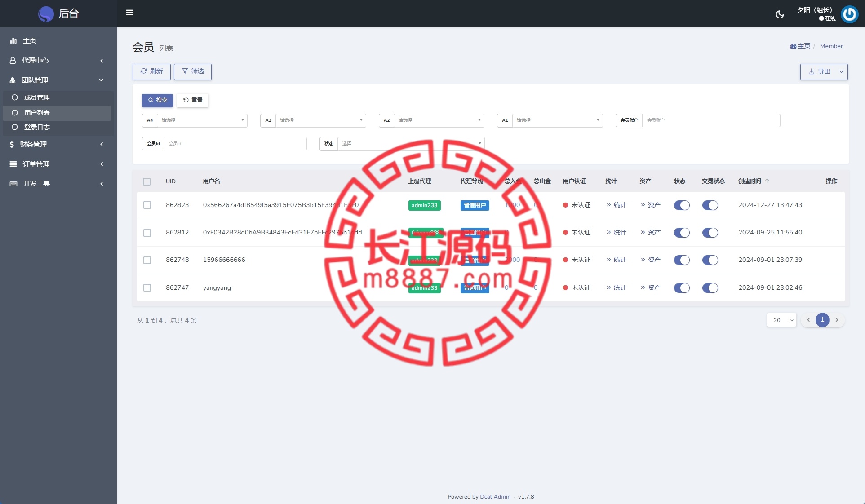This screenshot has width=865, height=504.
Task: Click the 刷新 refresh button
Action: click(151, 71)
